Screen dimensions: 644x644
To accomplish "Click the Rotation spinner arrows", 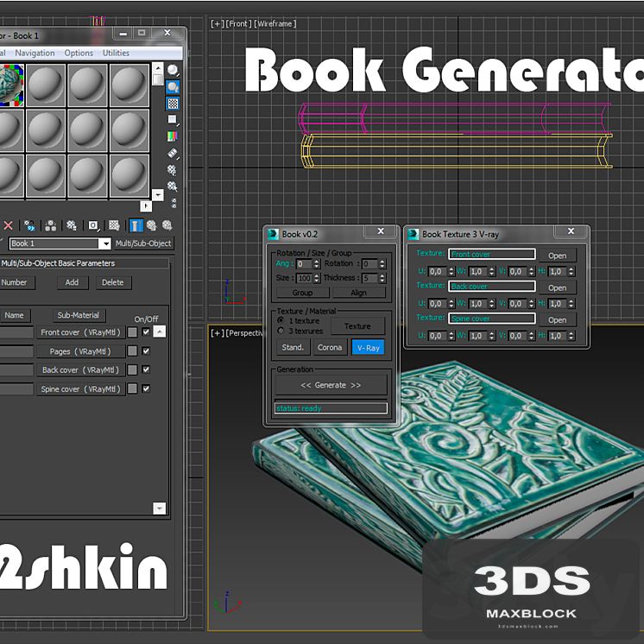I will pos(382,264).
